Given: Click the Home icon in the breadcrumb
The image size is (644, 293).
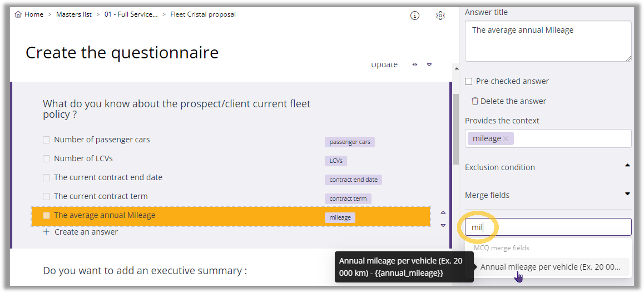Looking at the screenshot, I should pos(18,14).
